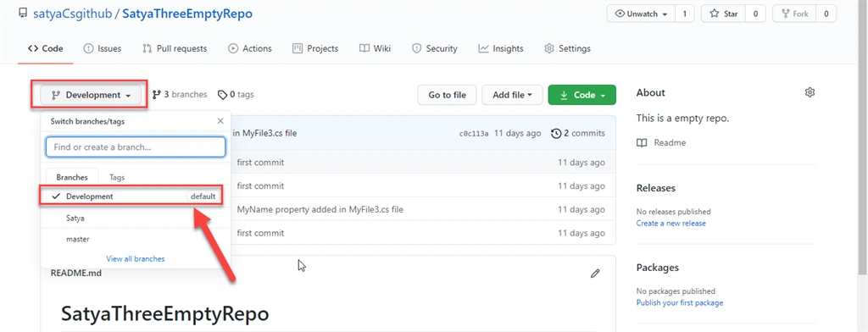View the Insights tab
The height and width of the screenshot is (332, 868).
click(501, 48)
